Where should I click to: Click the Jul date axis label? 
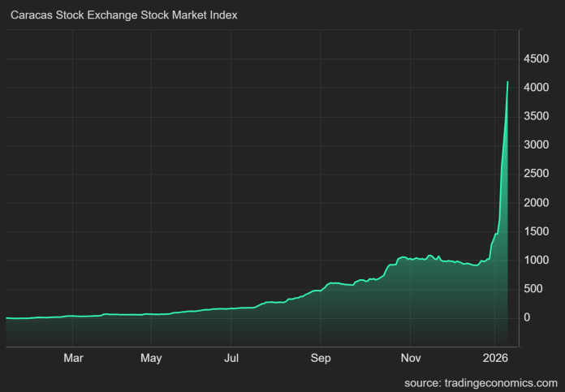click(231, 357)
